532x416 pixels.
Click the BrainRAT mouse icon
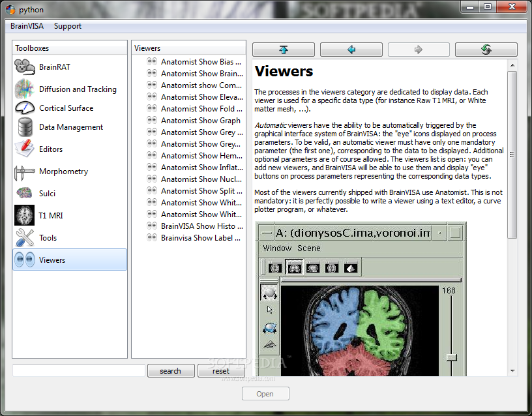tap(25, 67)
